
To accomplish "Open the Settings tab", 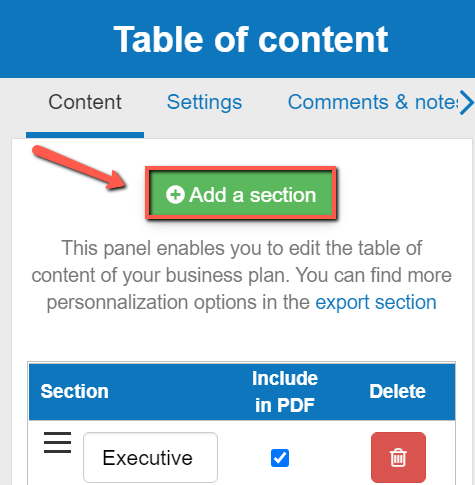I will pyautogui.click(x=204, y=102).
